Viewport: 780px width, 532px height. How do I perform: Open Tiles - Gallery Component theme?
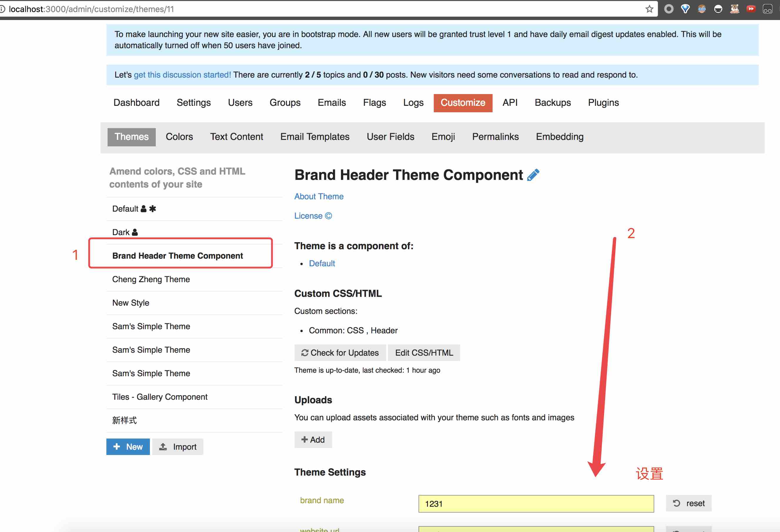(x=160, y=397)
